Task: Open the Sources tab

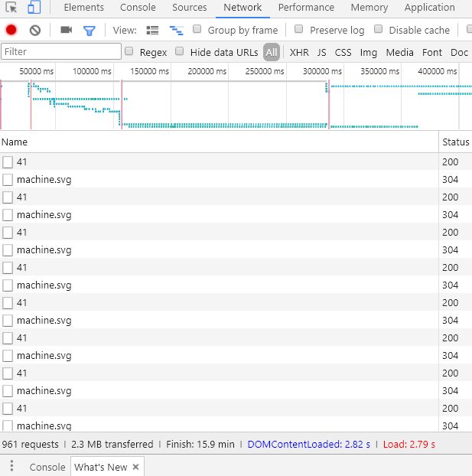Action: [190, 8]
